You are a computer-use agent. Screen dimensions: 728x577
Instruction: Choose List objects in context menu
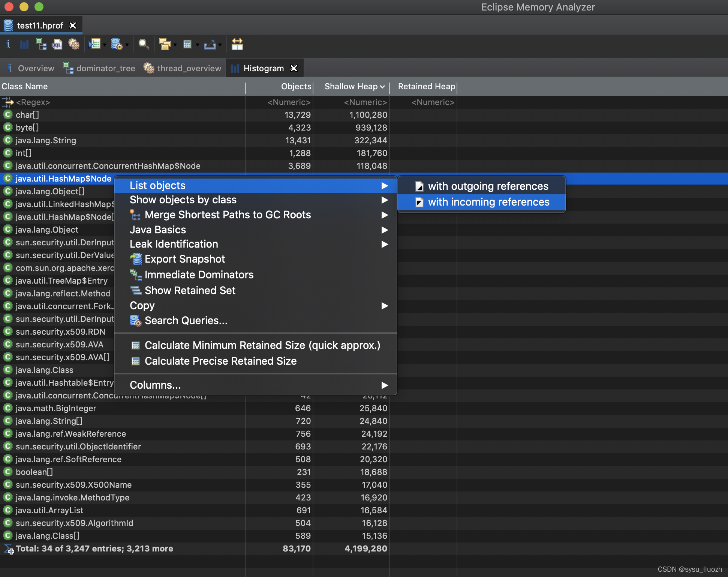click(255, 186)
